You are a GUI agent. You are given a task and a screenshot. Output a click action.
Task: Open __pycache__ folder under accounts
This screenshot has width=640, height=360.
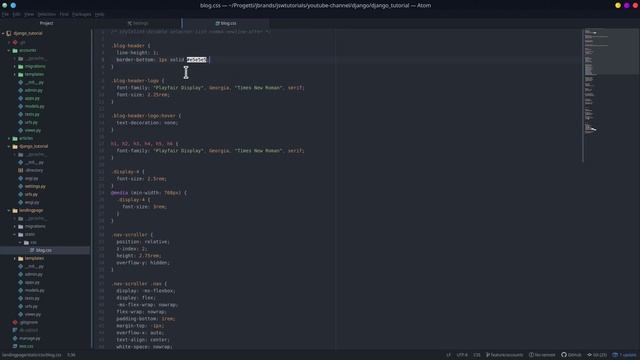tap(36, 58)
